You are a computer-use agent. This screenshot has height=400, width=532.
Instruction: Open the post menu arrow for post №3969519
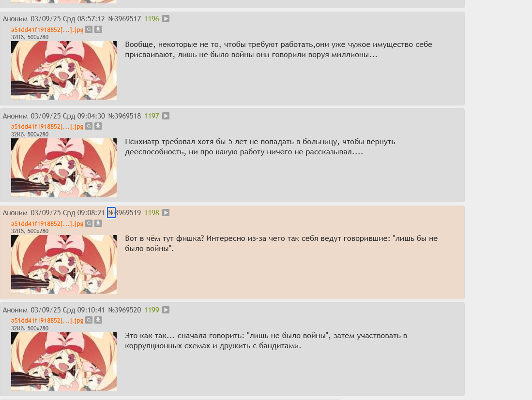pyautogui.click(x=166, y=212)
